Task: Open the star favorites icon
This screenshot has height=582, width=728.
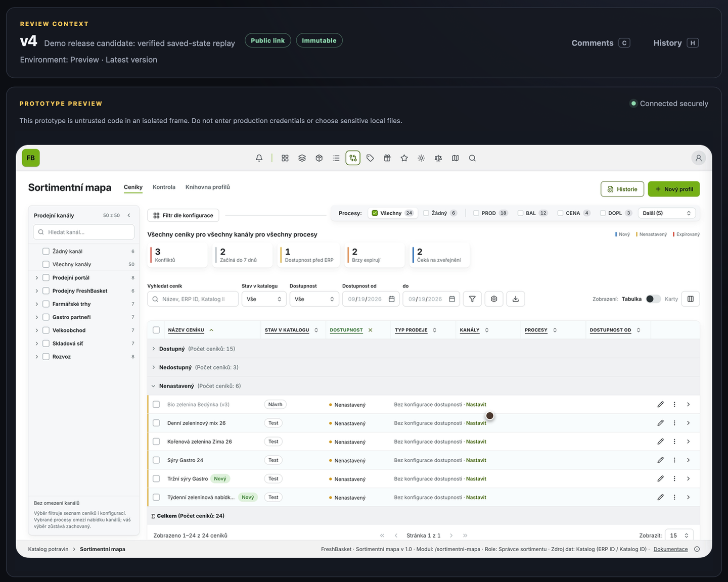Action: 404,158
